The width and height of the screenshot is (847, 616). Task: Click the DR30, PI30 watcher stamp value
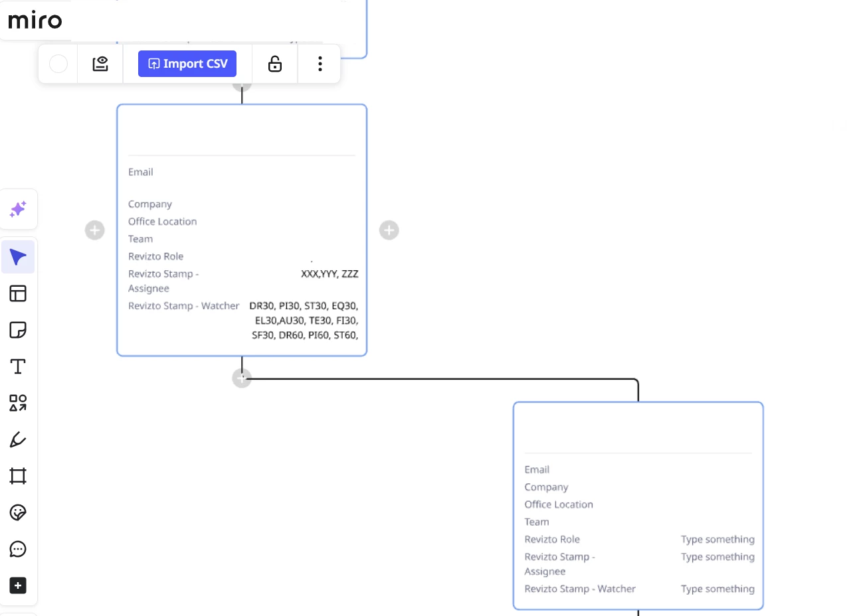(304, 321)
